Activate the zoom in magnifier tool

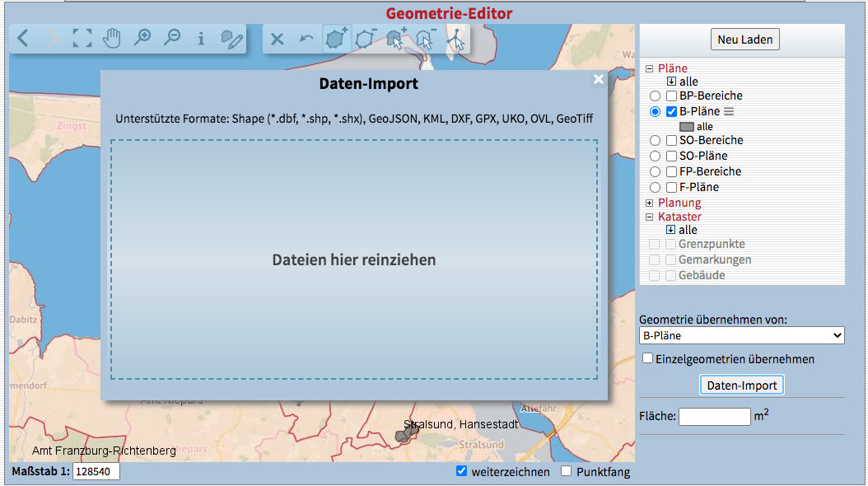142,38
